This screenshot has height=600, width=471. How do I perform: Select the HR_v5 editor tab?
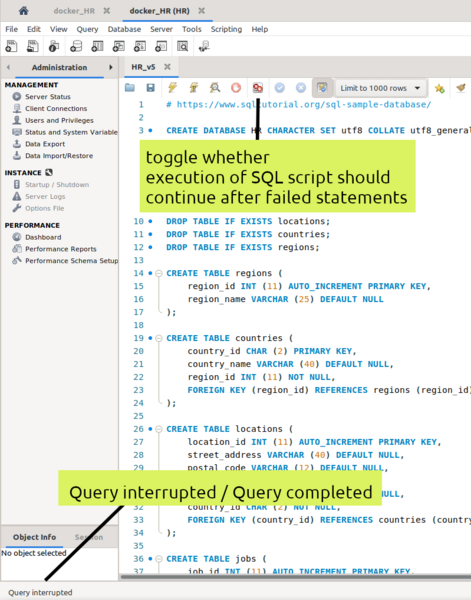[143, 67]
